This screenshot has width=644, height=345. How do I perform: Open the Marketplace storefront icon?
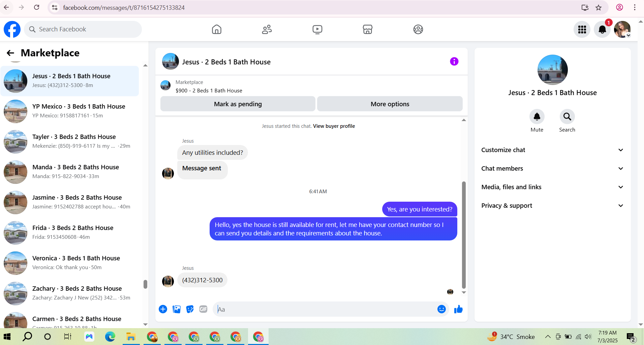[x=368, y=29]
